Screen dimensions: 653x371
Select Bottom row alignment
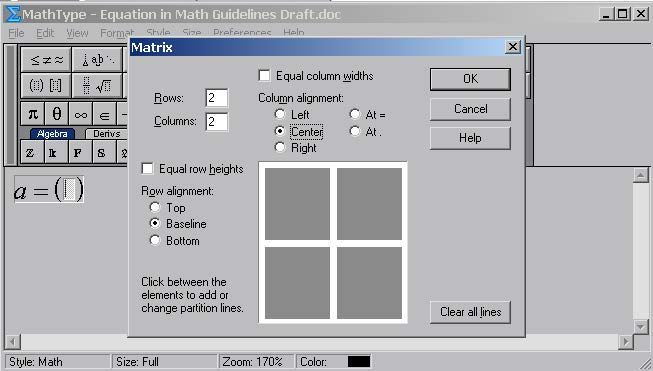[x=155, y=240]
